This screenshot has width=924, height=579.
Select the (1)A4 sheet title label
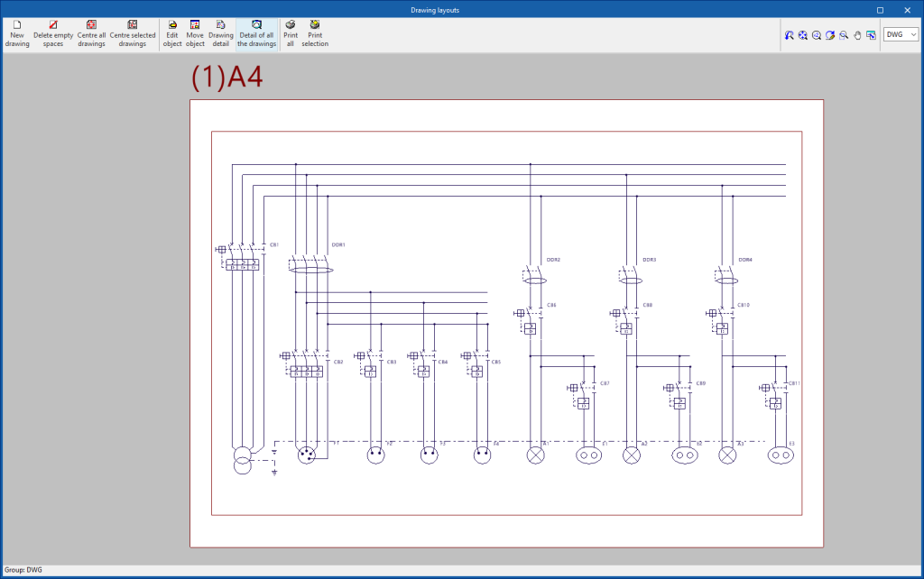coord(226,78)
